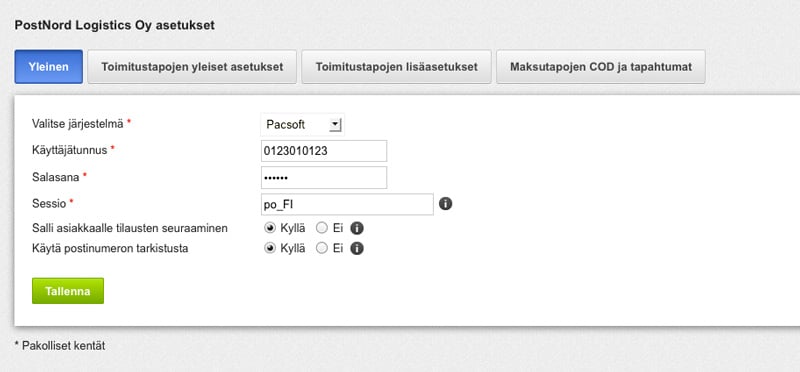Open Maksutapojen COD ja tapahtumat tab

[601, 67]
